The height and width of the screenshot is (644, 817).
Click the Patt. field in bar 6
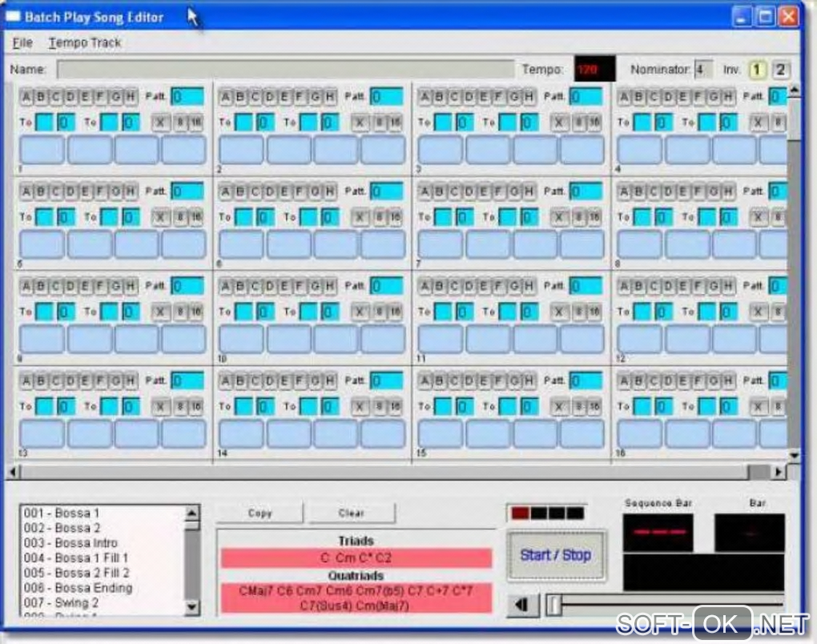(387, 191)
